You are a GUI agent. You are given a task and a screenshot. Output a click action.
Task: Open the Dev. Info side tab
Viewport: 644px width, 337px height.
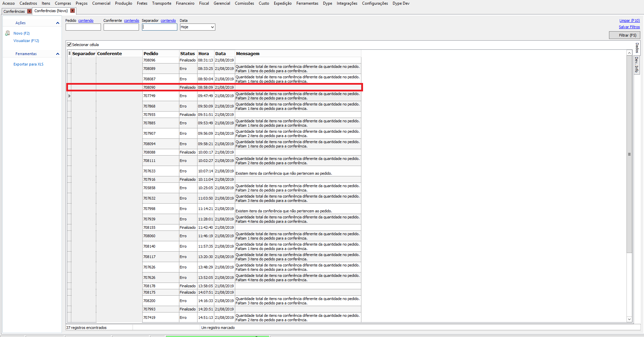[x=637, y=65]
